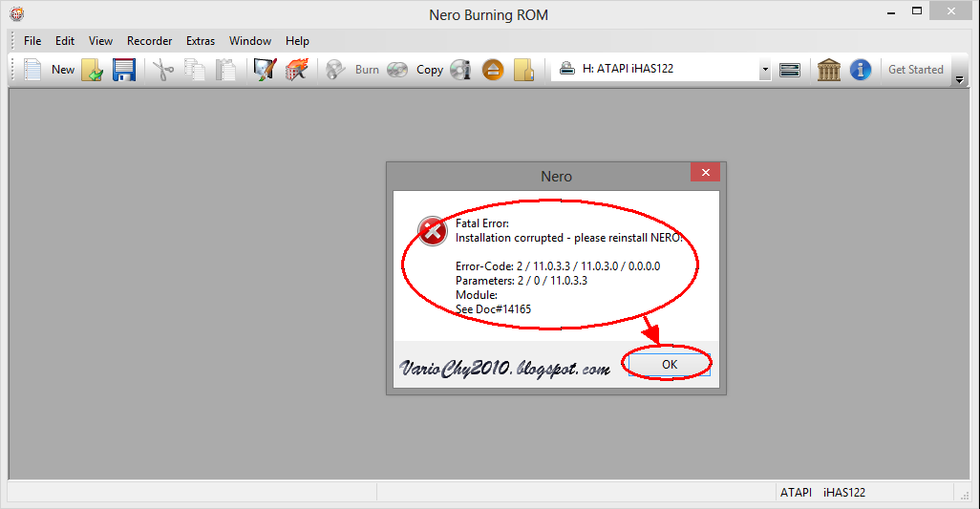Open the View menu
The image size is (980, 509).
[100, 41]
